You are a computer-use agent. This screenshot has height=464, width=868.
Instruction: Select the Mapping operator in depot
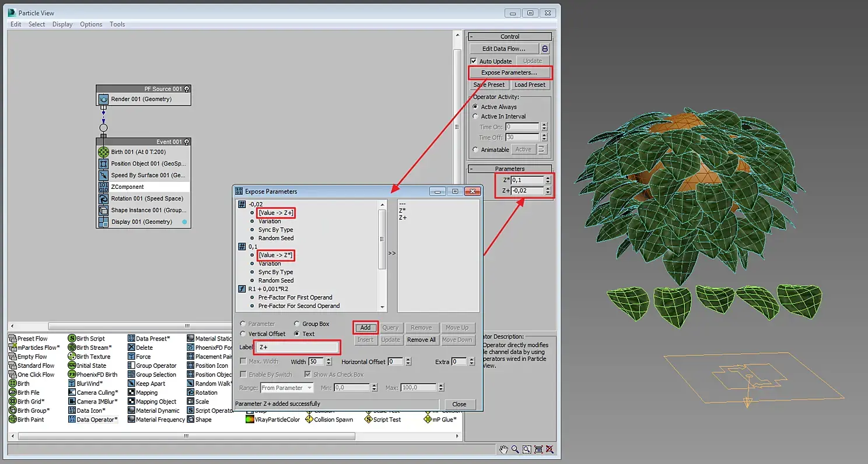pos(143,393)
